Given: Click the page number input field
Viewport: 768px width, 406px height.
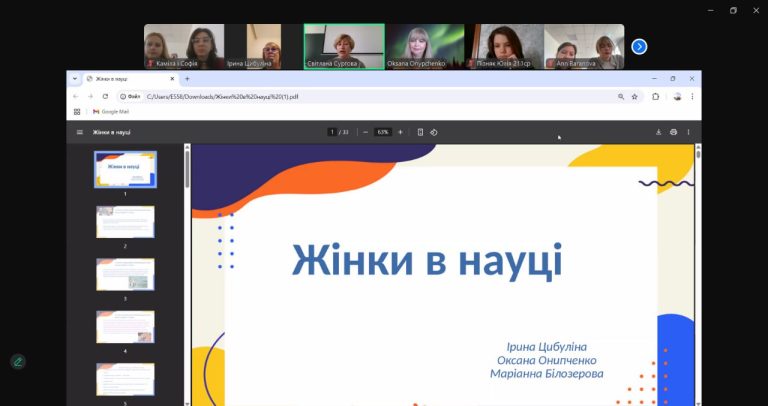Looking at the screenshot, I should pyautogui.click(x=332, y=132).
